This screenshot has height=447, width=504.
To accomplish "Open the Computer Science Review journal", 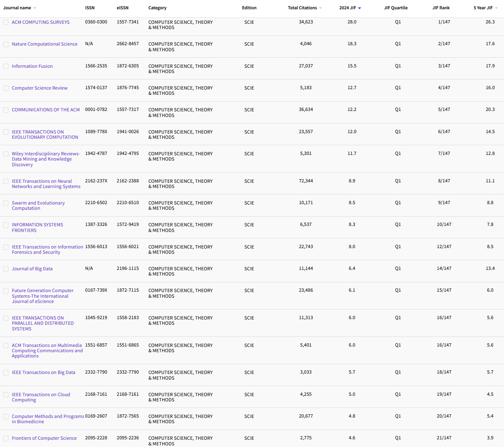I will (40, 88).
